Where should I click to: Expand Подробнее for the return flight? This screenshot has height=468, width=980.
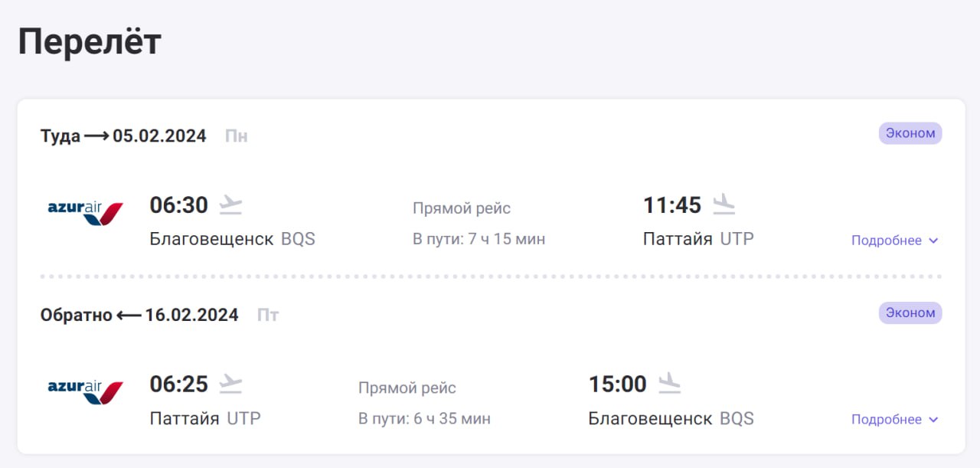(887, 420)
